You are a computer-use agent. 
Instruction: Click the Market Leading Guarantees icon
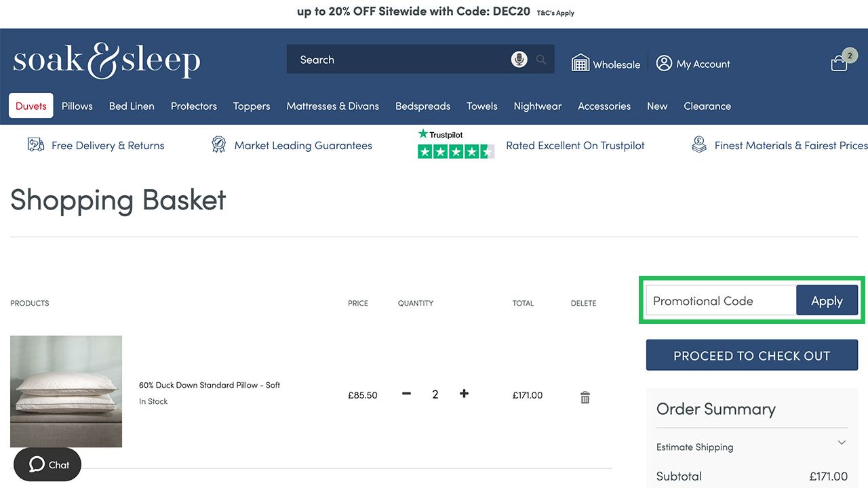(x=218, y=144)
